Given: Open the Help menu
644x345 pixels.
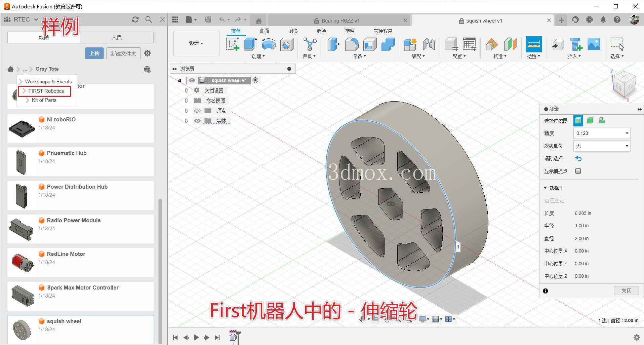Looking at the screenshot, I should point(617,20).
